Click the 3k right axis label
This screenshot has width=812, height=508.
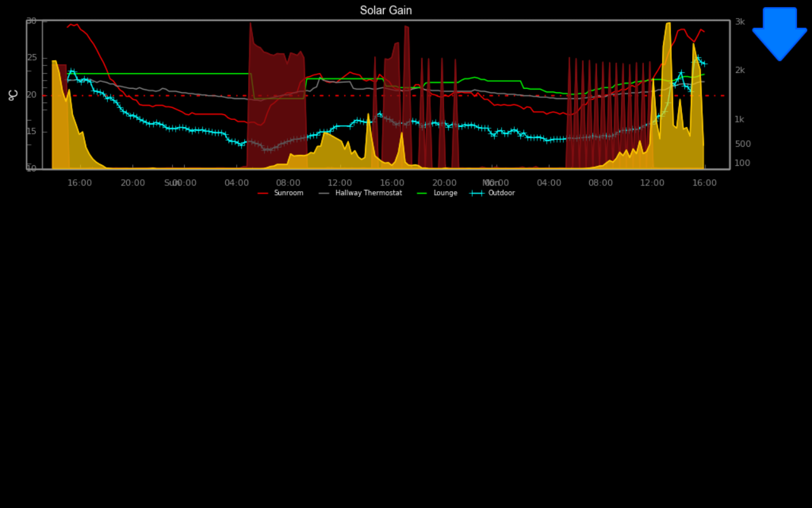point(740,22)
